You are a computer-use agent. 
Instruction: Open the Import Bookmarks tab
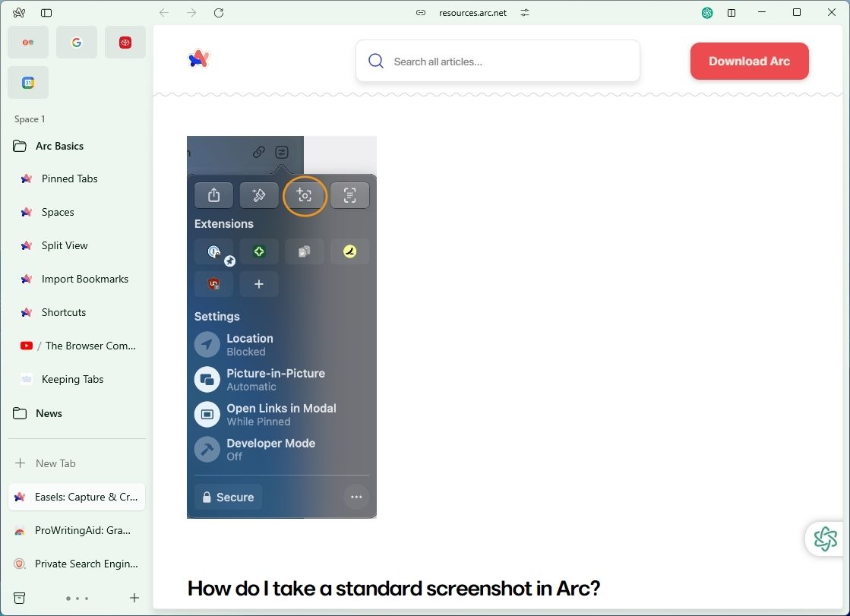(77, 279)
